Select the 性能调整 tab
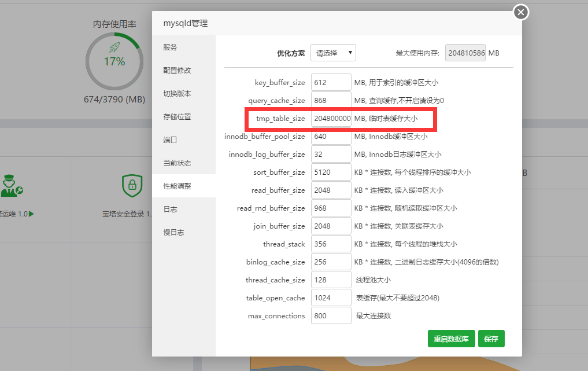Image resolution: width=588 pixels, height=371 pixels. (x=175, y=186)
